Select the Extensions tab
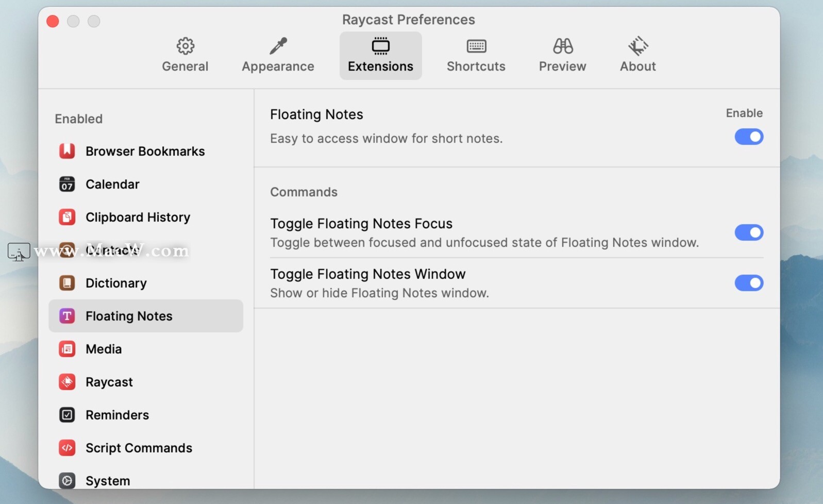 380,55
